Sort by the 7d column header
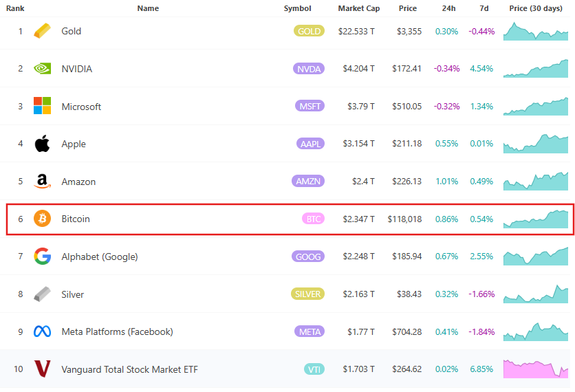The height and width of the screenshot is (392, 575). coord(484,8)
